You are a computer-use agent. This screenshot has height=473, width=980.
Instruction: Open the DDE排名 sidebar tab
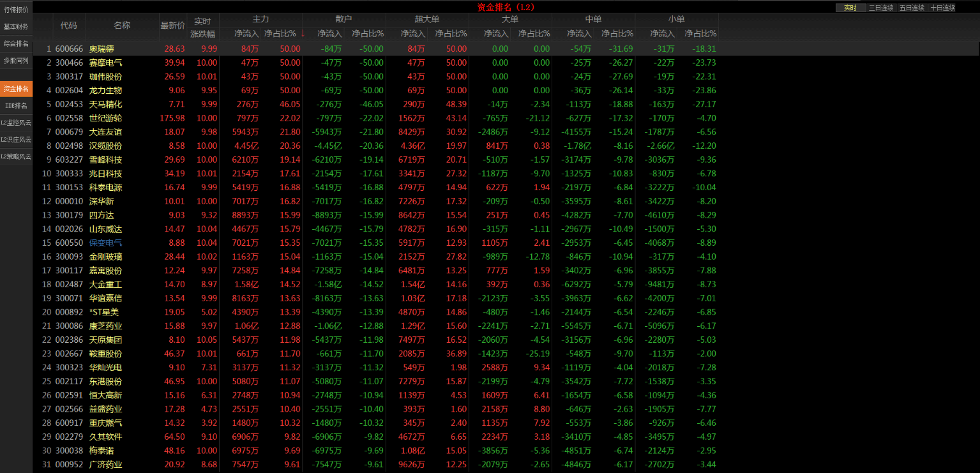click(x=16, y=106)
